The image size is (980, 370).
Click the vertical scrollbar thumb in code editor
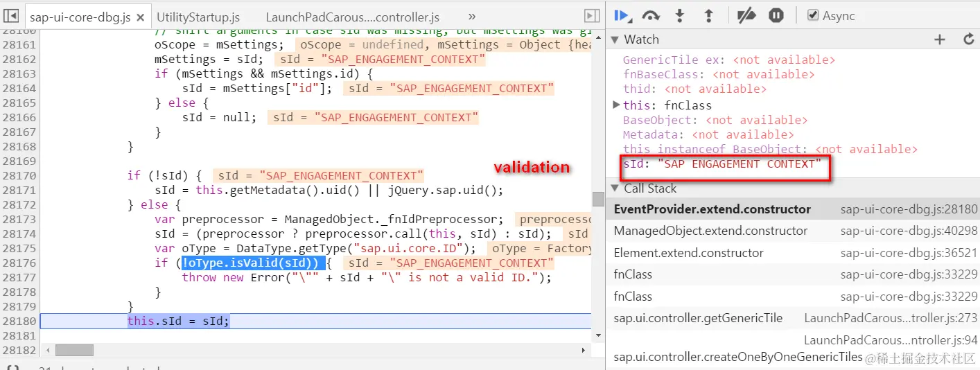click(597, 199)
